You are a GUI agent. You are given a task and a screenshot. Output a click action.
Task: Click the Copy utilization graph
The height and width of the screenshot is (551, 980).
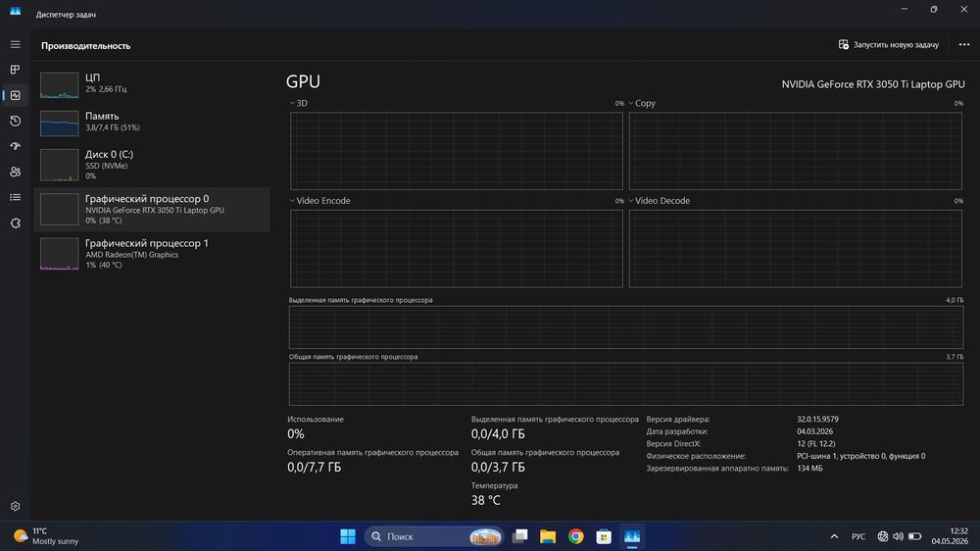(x=795, y=151)
